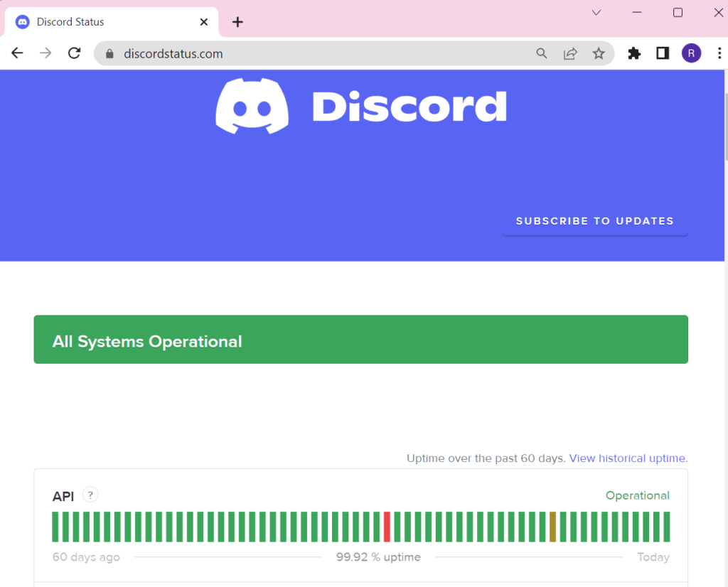
Task: Click the 99.92 % uptime text
Action: pos(378,557)
